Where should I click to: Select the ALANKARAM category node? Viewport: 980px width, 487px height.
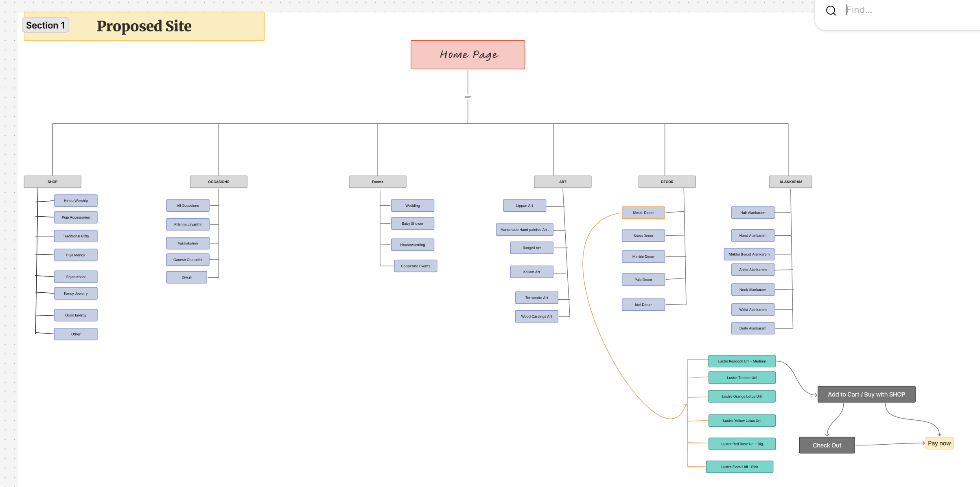coord(790,182)
